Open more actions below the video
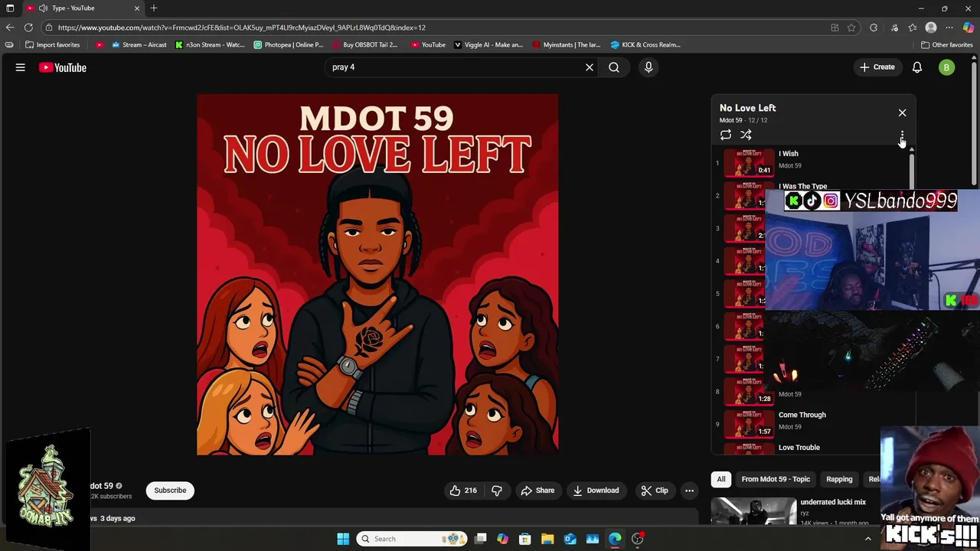Viewport: 980px width, 551px height. pyautogui.click(x=689, y=491)
